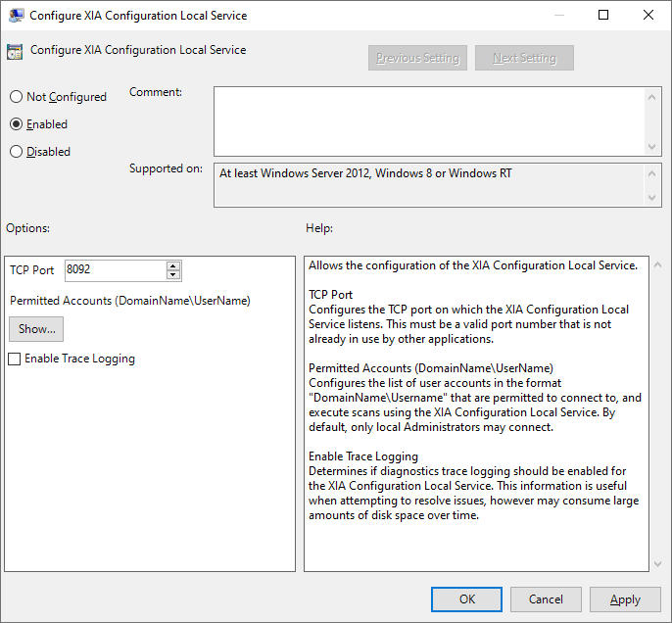Click the Supported on box scroll down arrow
The image size is (672, 623).
[x=651, y=198]
